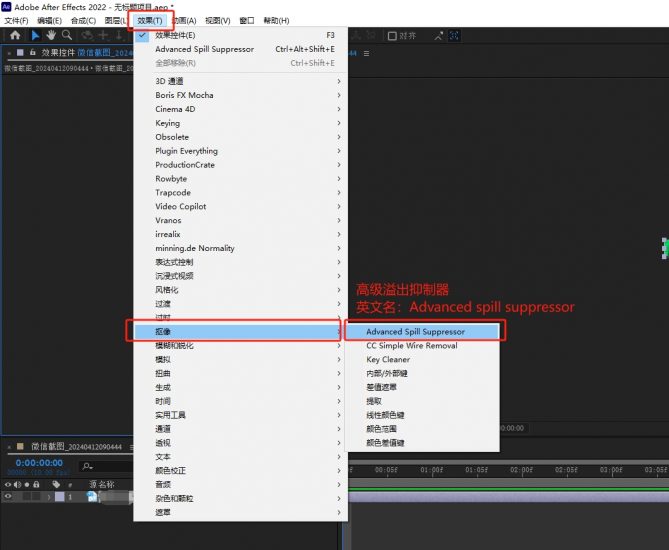Enable the 对齐 snapping checkbox
Image resolution: width=669 pixels, height=550 pixels.
392,36
